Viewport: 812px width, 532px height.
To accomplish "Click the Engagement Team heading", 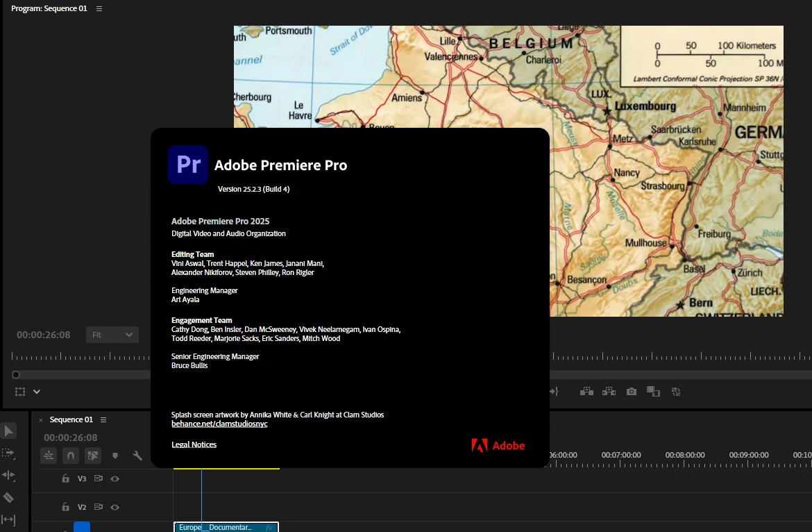I will 201,321.
